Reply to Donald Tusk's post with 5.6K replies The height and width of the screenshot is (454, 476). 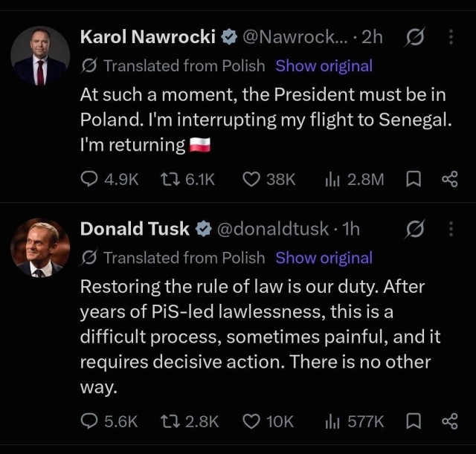(x=109, y=421)
